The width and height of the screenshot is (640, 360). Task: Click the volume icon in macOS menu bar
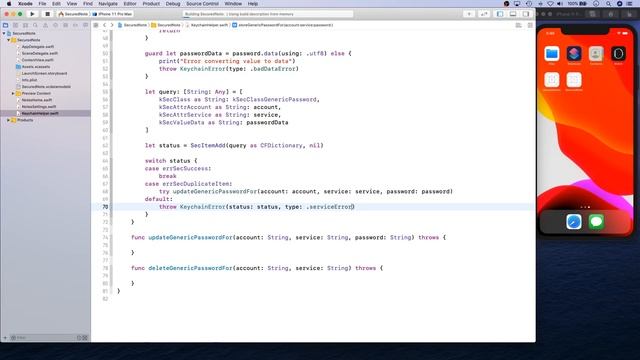[x=560, y=4]
